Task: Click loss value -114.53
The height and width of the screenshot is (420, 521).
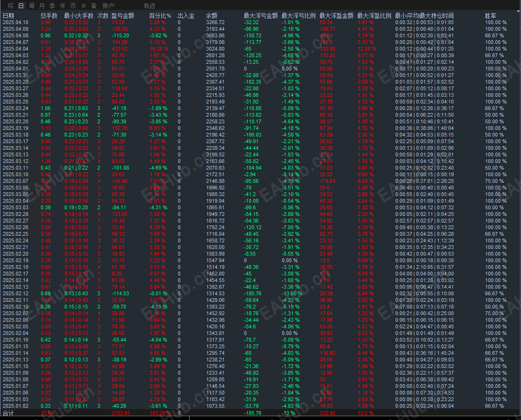Action: [x=120, y=293]
